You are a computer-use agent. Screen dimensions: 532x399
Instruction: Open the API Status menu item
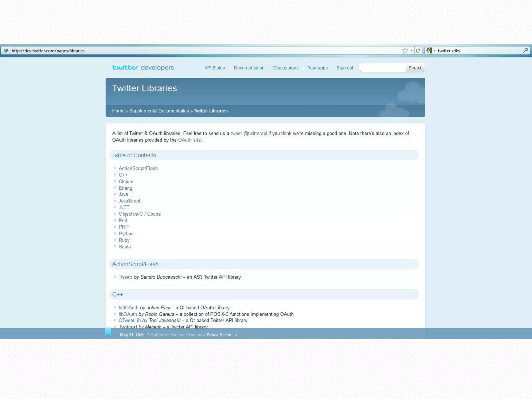pos(215,68)
